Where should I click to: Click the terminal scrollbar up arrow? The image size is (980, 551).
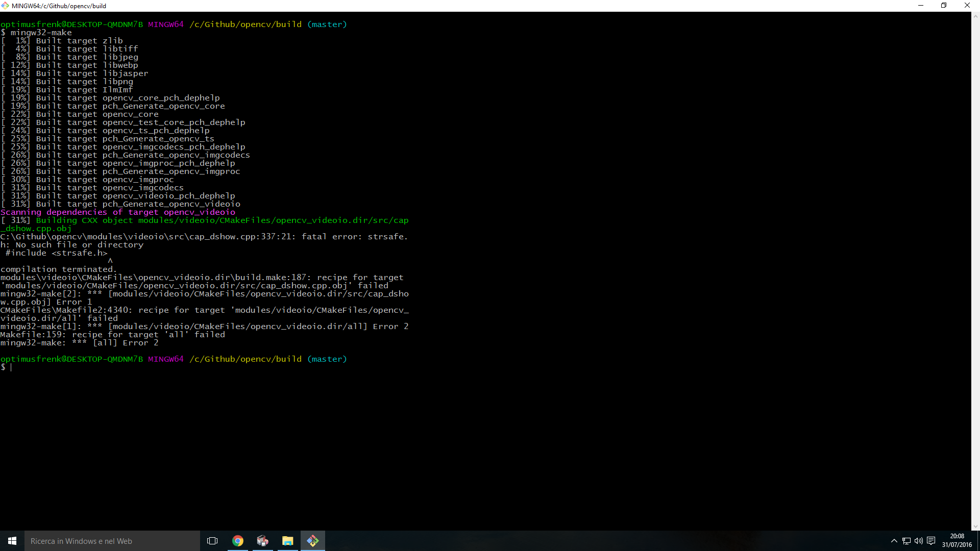[x=975, y=16]
